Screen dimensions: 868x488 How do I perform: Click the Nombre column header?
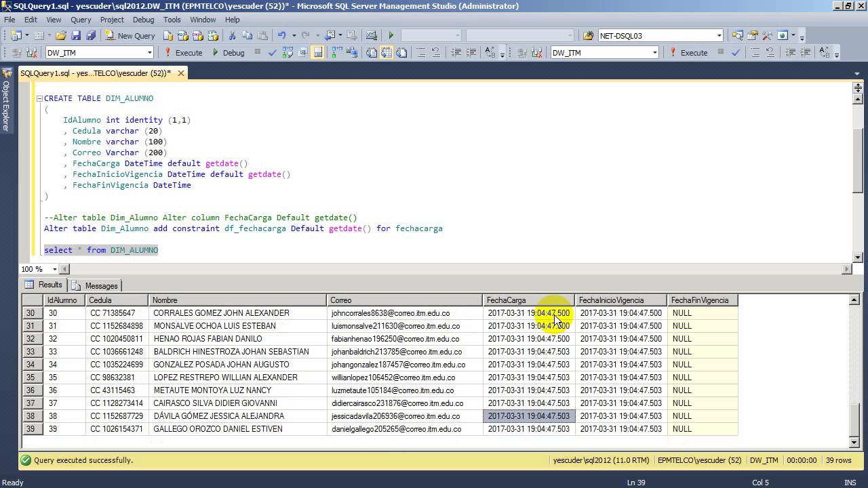(237, 300)
